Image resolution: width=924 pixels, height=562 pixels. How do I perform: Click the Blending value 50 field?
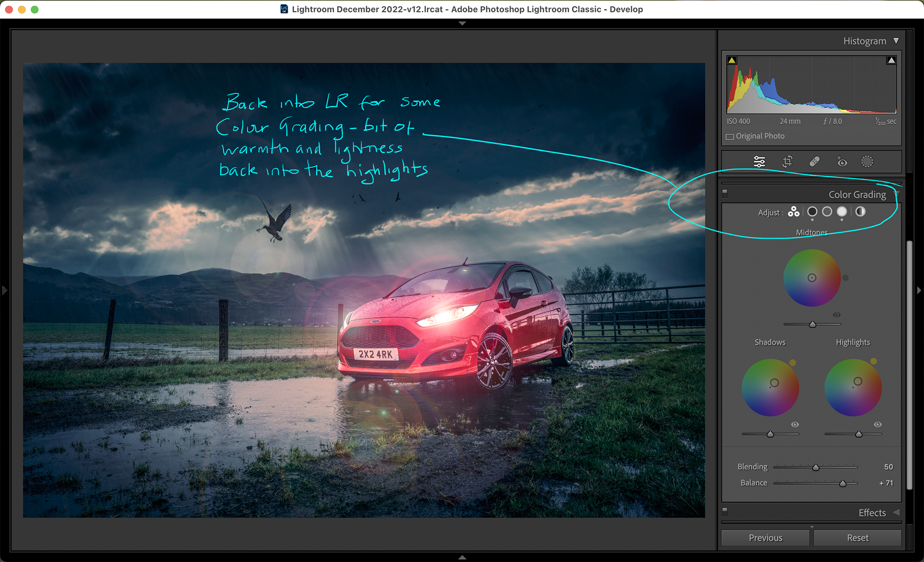click(x=888, y=467)
